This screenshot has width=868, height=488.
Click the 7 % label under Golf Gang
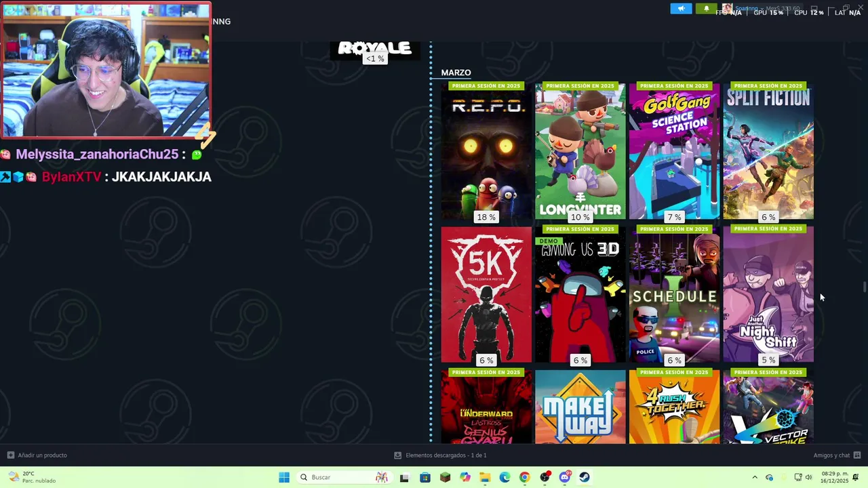click(x=674, y=217)
